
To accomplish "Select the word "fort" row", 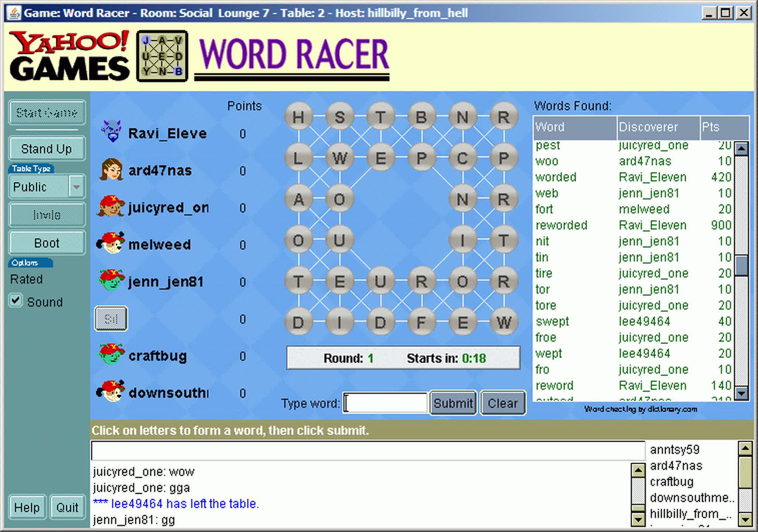I will coord(633,209).
